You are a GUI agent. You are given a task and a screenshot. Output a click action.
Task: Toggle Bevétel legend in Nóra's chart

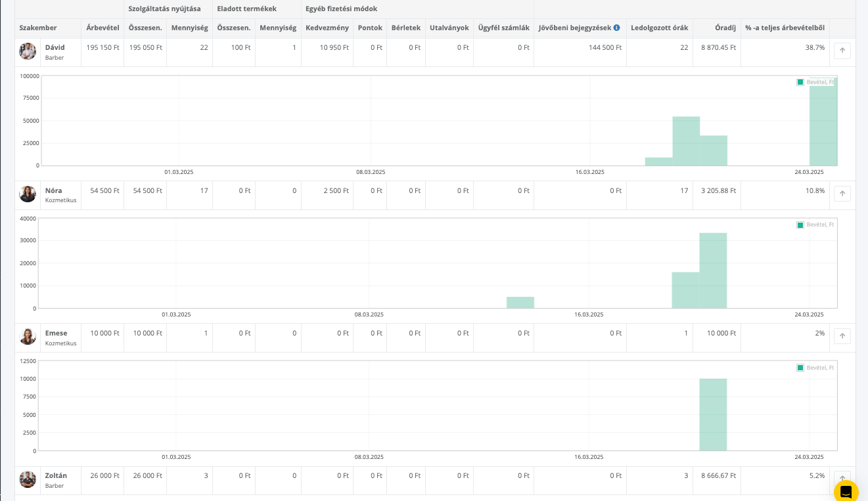click(x=815, y=225)
